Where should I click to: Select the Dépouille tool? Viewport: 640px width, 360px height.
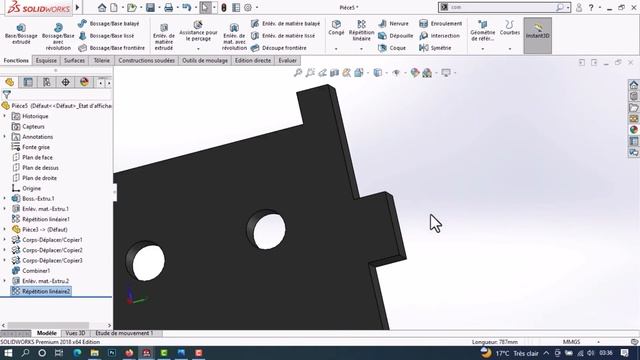pos(396,36)
